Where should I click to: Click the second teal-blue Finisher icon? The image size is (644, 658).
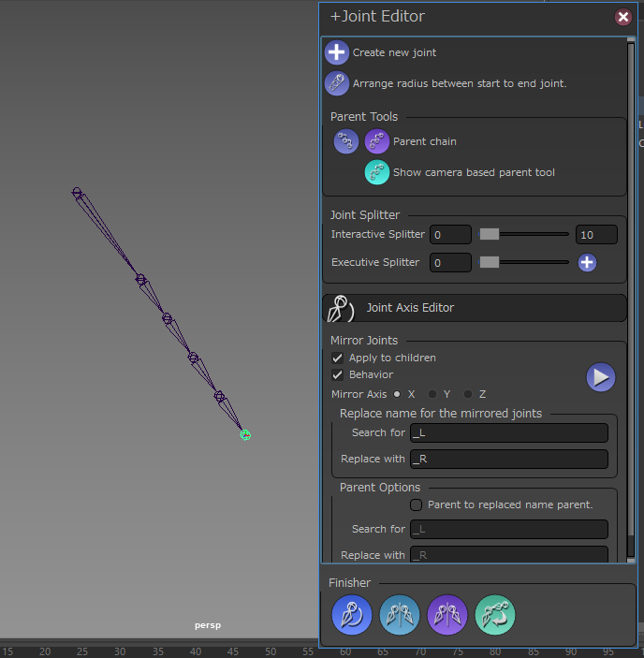(400, 615)
